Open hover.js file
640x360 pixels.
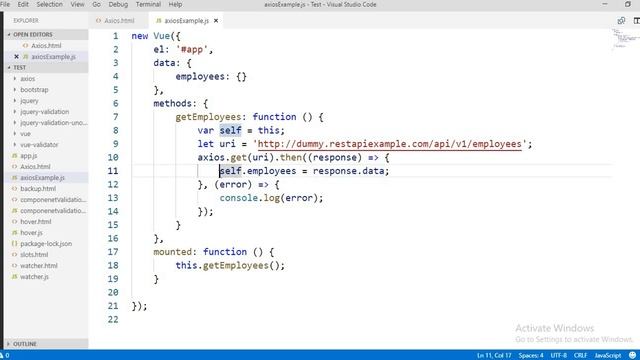coord(31,233)
